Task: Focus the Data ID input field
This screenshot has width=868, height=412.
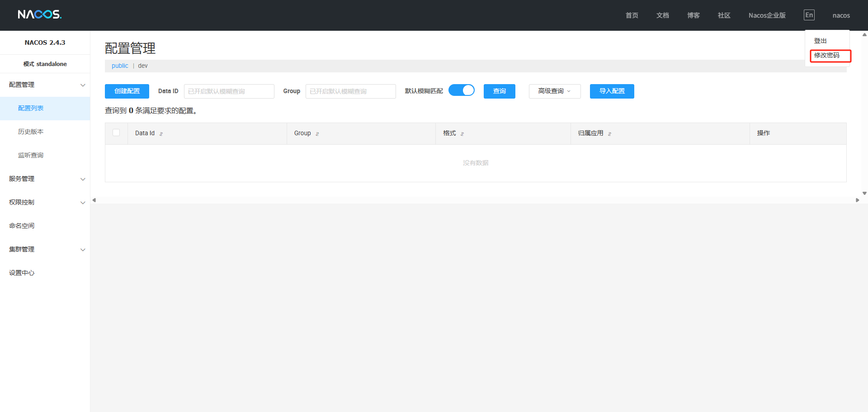Action: point(229,91)
